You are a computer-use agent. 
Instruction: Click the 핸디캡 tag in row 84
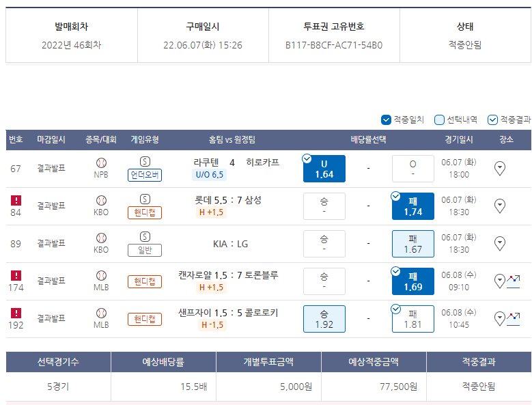(x=145, y=212)
